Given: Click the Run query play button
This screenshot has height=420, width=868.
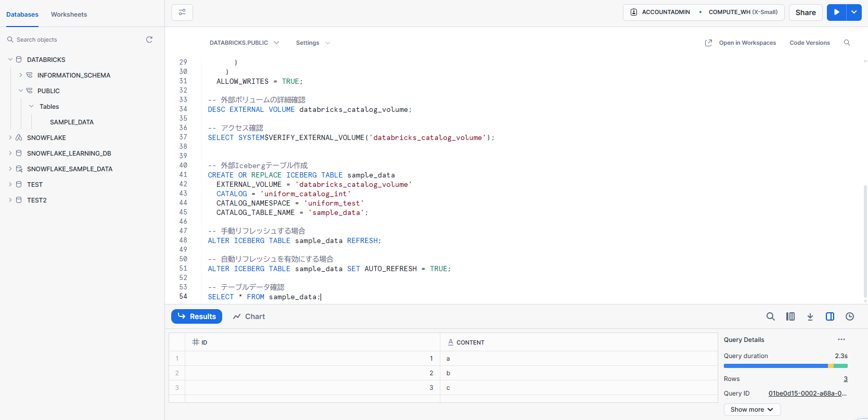Looking at the screenshot, I should click(x=836, y=12).
